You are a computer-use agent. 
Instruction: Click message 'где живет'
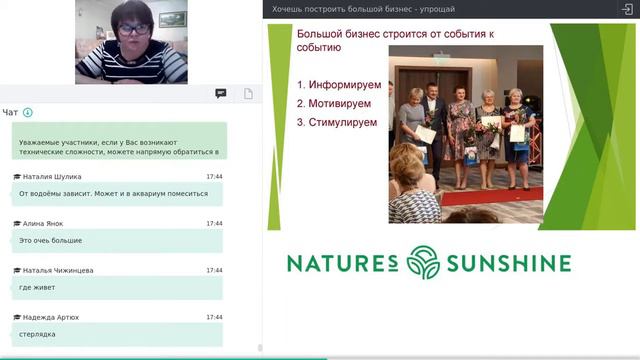tap(117, 288)
